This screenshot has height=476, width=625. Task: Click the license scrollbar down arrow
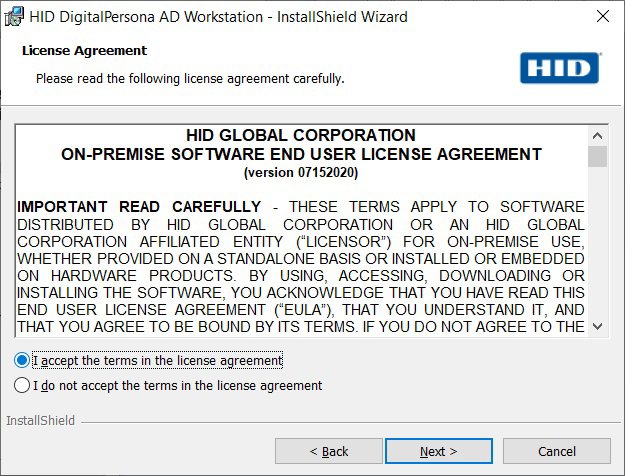point(597,326)
